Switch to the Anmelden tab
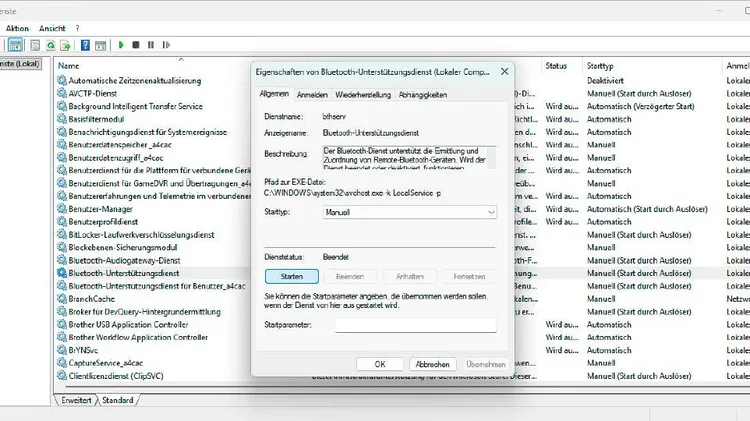This screenshot has height=421, width=750. (312, 94)
